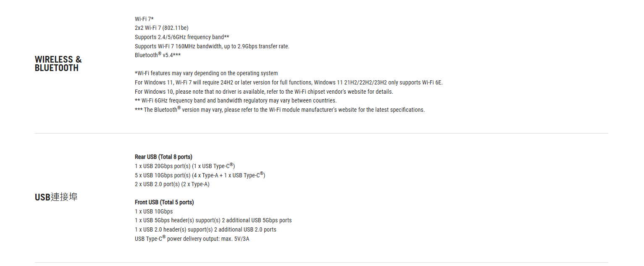Screen dimensions: 644x266
Task: Select the Bluetooth v5.4 spec line
Action: (x=158, y=55)
